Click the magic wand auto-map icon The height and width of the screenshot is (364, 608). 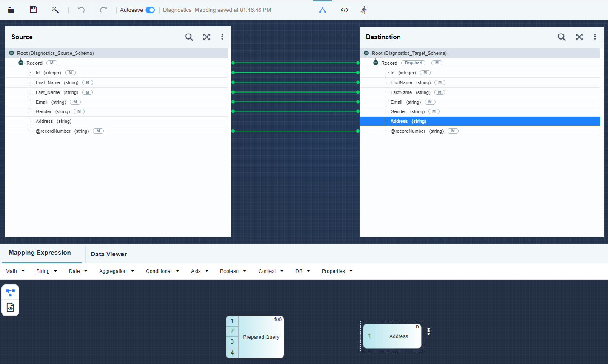pos(55,10)
